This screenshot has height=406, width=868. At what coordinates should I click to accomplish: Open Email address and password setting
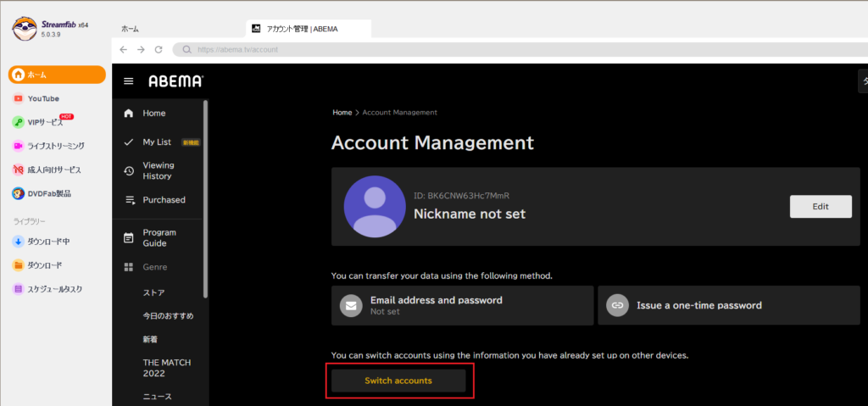tap(462, 305)
